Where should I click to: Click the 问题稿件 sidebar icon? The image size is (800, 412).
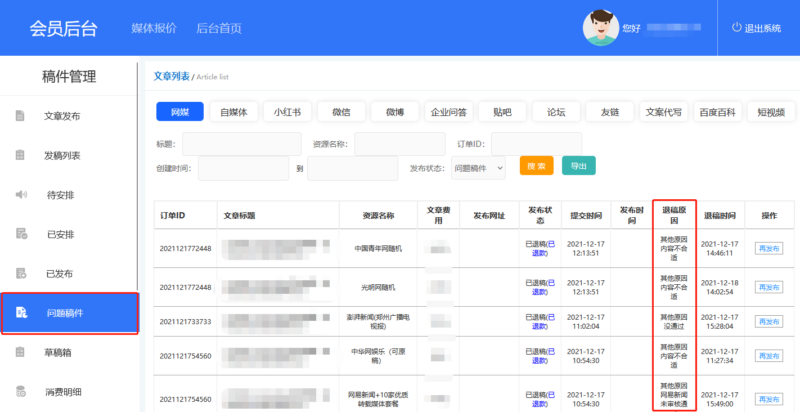tap(21, 313)
